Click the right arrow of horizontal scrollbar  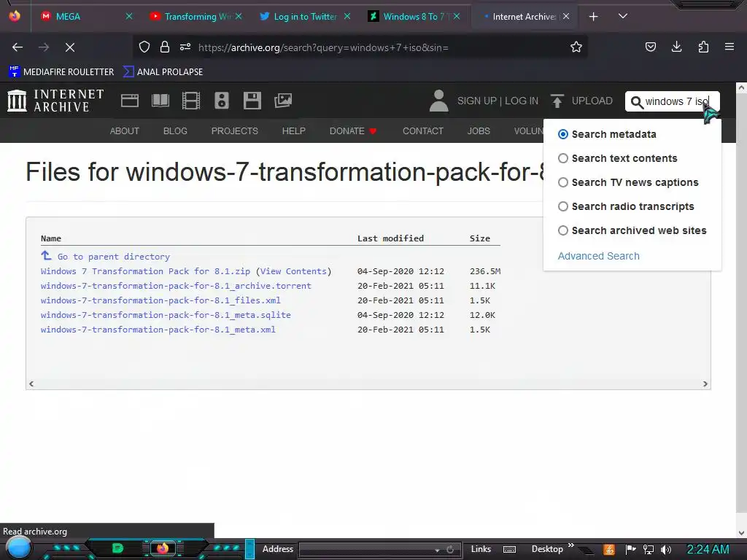pyautogui.click(x=705, y=384)
